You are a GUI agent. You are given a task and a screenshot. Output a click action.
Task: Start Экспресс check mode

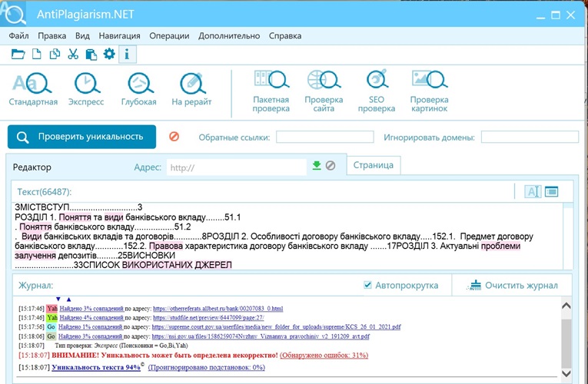click(x=86, y=90)
